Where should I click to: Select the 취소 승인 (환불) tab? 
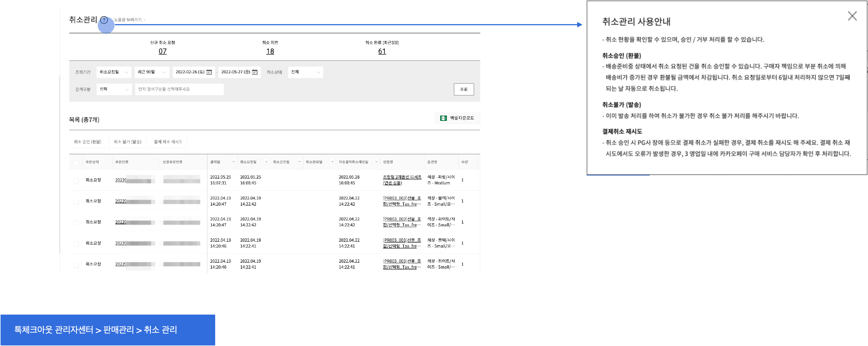click(88, 142)
